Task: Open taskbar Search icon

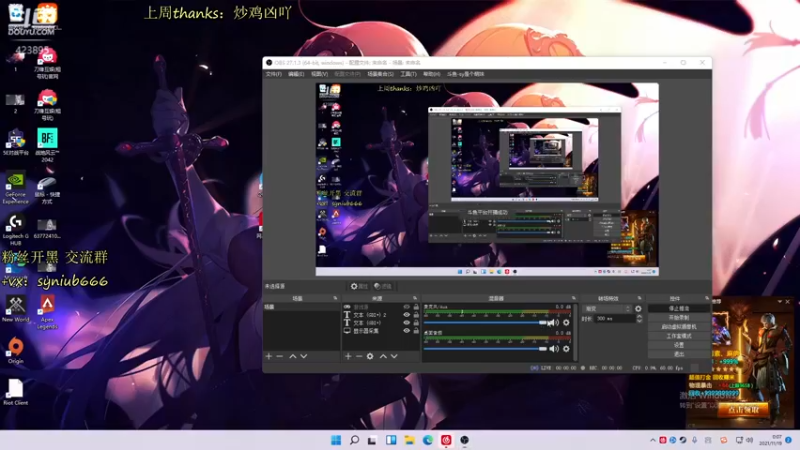Action: click(354, 440)
